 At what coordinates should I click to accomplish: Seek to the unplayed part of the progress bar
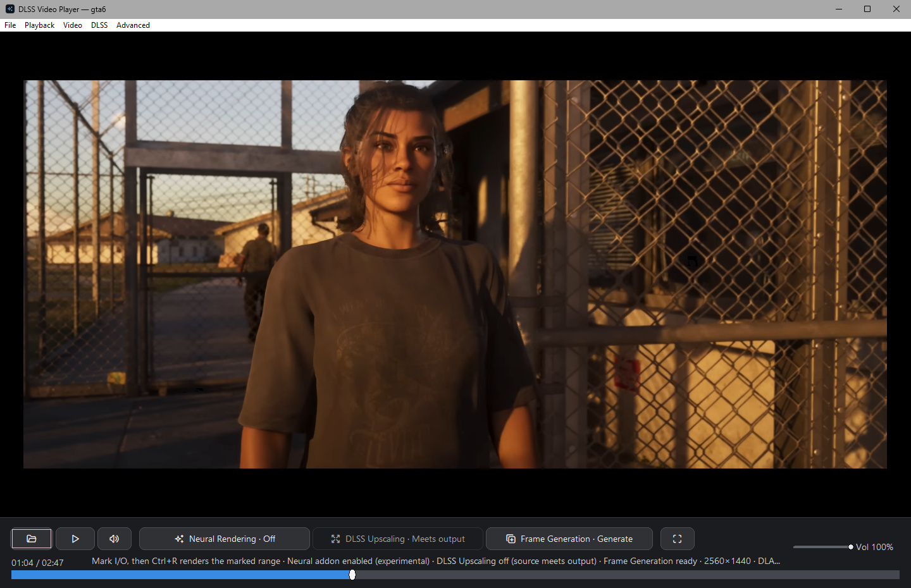[x=628, y=575]
